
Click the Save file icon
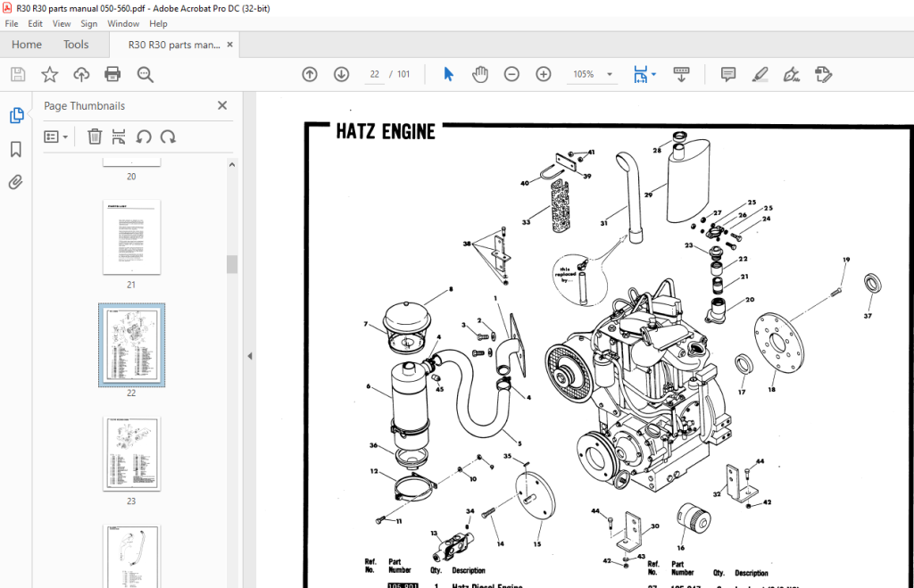click(18, 74)
